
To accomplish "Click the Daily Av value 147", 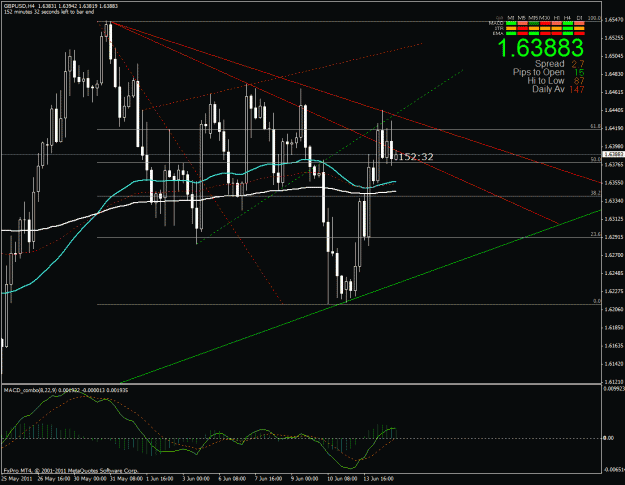I will tap(577, 89).
